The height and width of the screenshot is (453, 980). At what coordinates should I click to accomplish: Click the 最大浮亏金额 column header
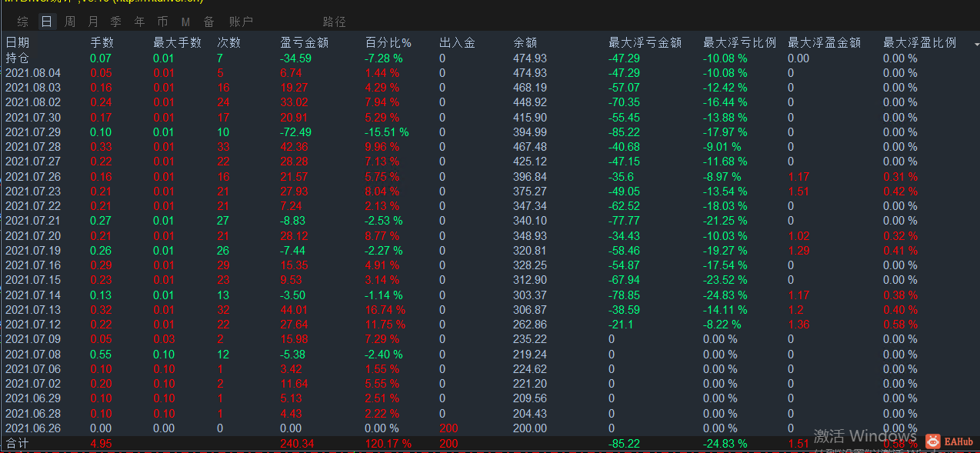[x=645, y=43]
